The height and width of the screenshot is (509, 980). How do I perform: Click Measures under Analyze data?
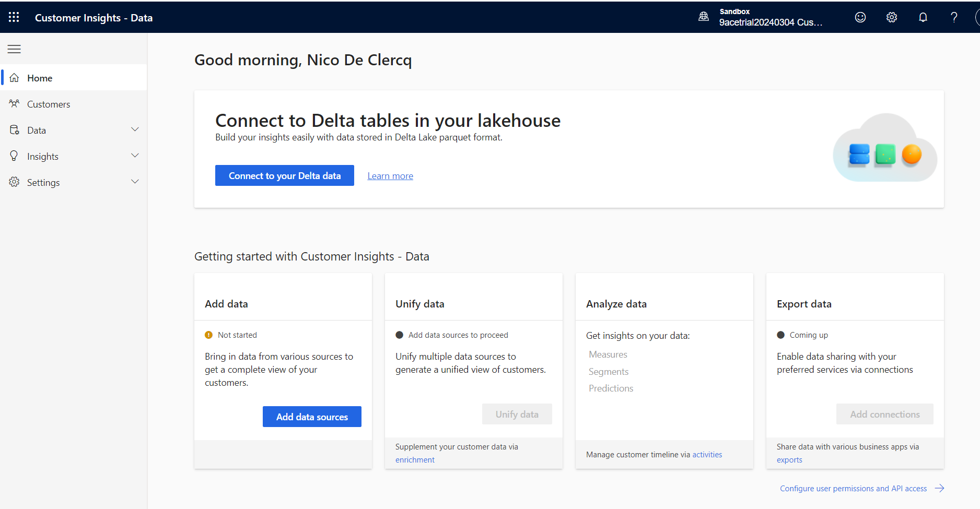pyautogui.click(x=608, y=354)
